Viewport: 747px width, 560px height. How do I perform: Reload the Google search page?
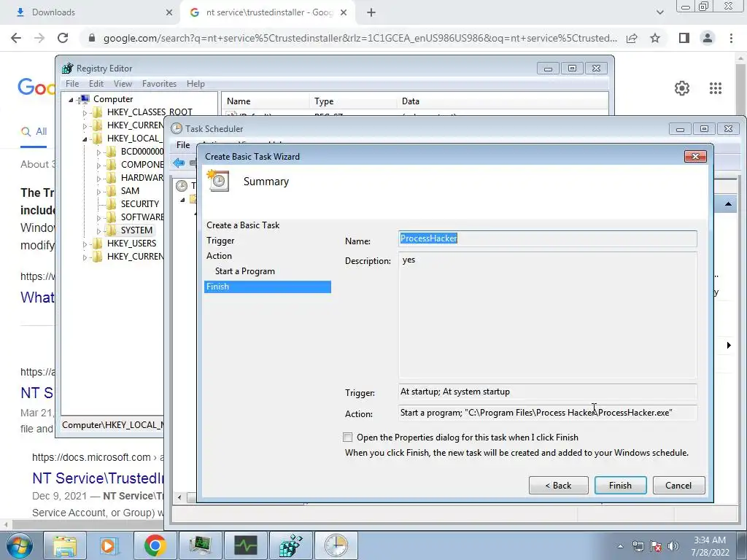click(x=63, y=38)
